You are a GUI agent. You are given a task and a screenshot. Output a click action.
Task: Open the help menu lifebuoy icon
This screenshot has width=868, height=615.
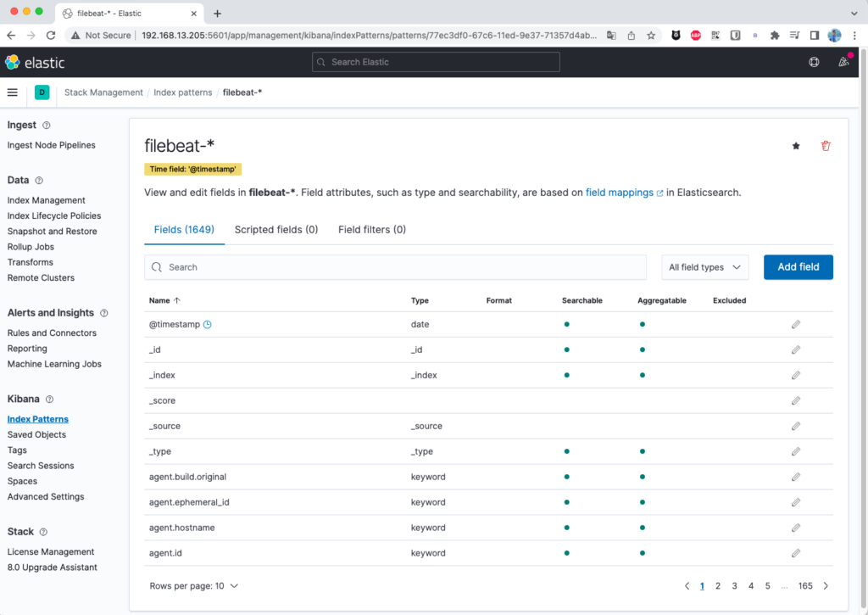(814, 62)
